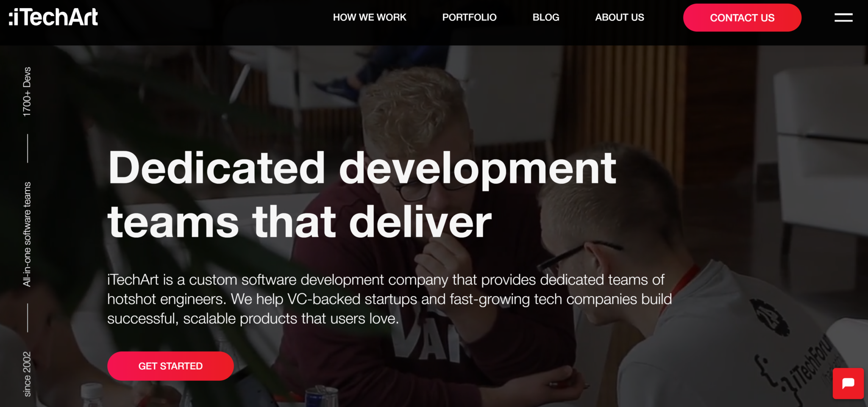Select the vertical 1700+ Devs label
This screenshot has width=868, height=407.
[27, 91]
